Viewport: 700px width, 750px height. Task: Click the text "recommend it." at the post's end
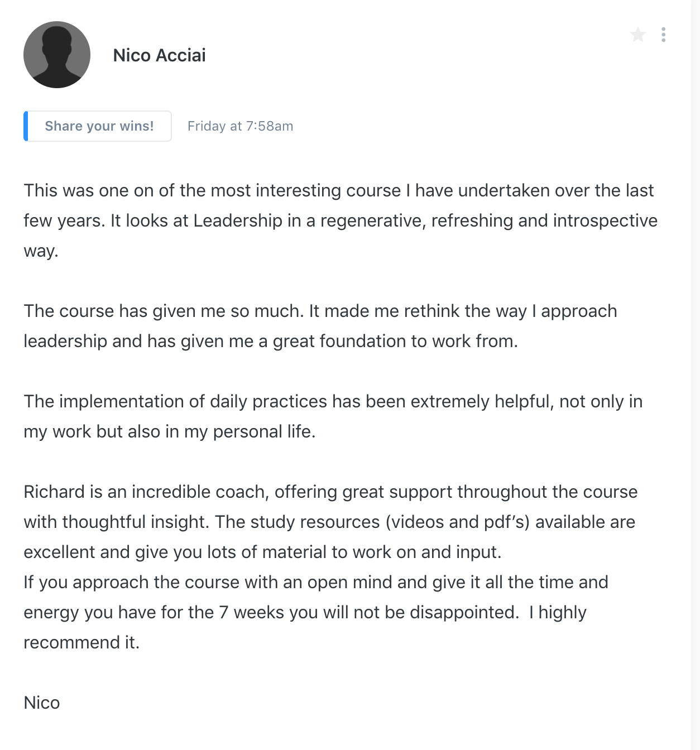(x=81, y=643)
